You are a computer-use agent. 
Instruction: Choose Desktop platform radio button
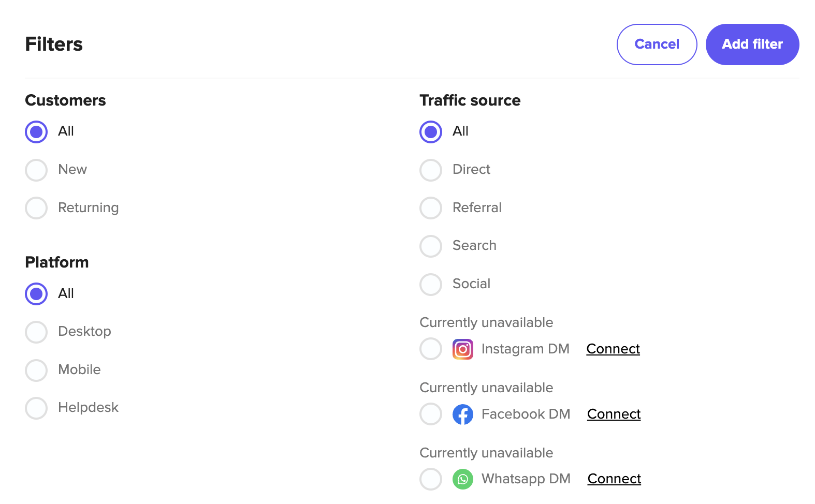pos(36,332)
